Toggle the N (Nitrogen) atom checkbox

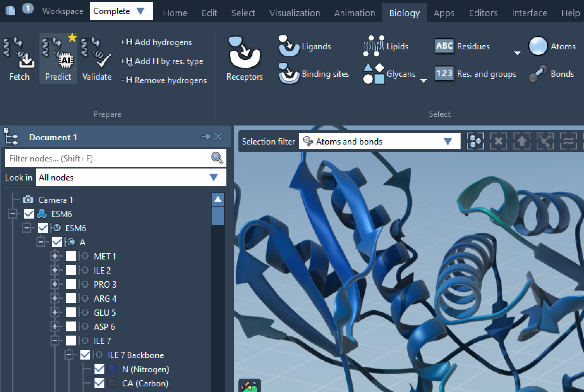click(x=99, y=369)
